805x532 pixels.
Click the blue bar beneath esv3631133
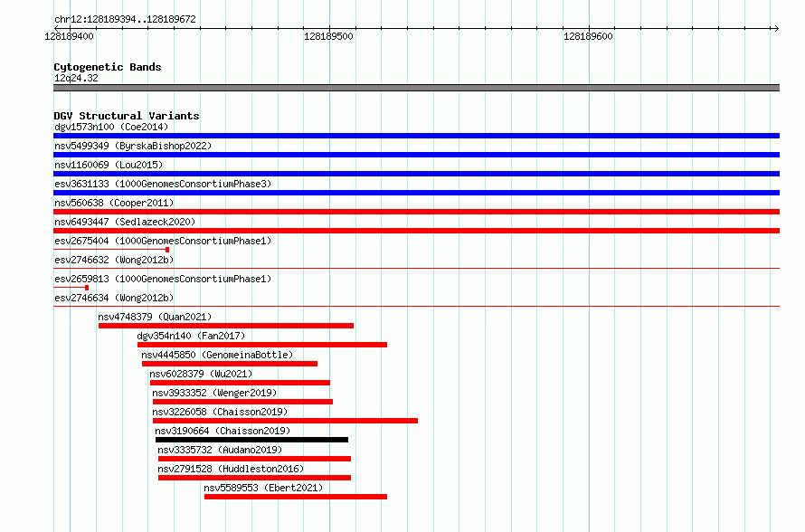[x=416, y=193]
